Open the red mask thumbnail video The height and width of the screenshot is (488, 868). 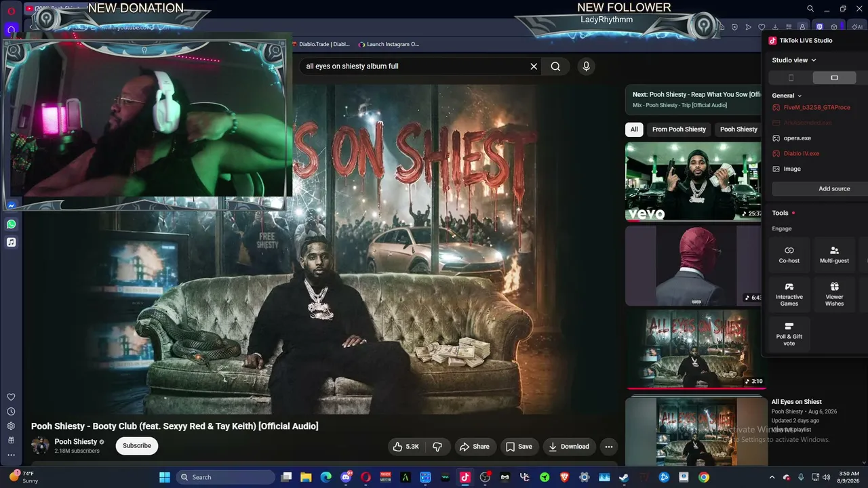pyautogui.click(x=693, y=266)
